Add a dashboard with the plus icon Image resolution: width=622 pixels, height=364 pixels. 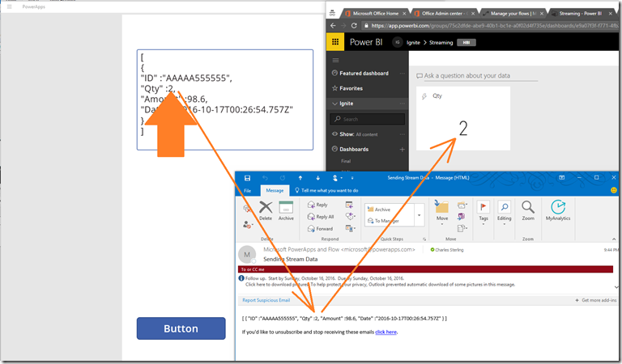coord(402,150)
